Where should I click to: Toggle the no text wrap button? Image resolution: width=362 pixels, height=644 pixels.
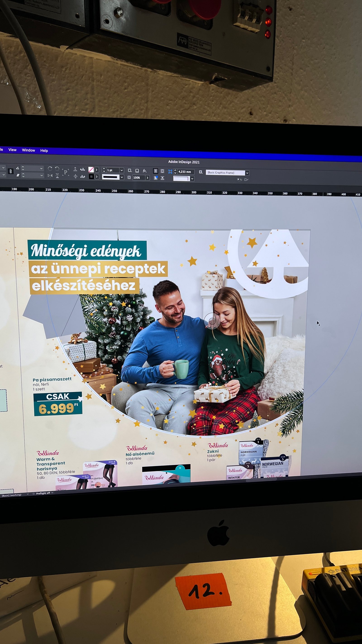coord(155,171)
